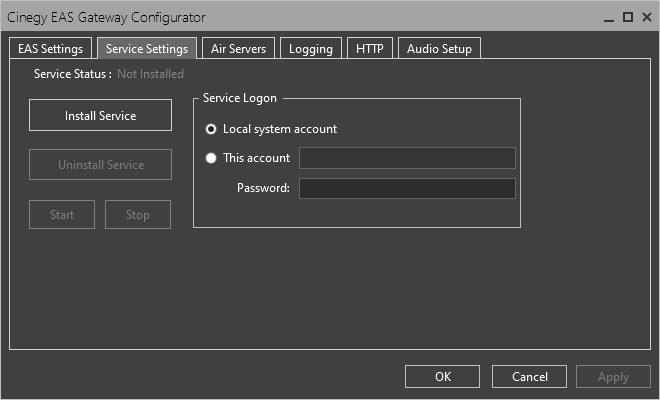Maximize the Configurator window
The width and height of the screenshot is (660, 400).
[628, 17]
